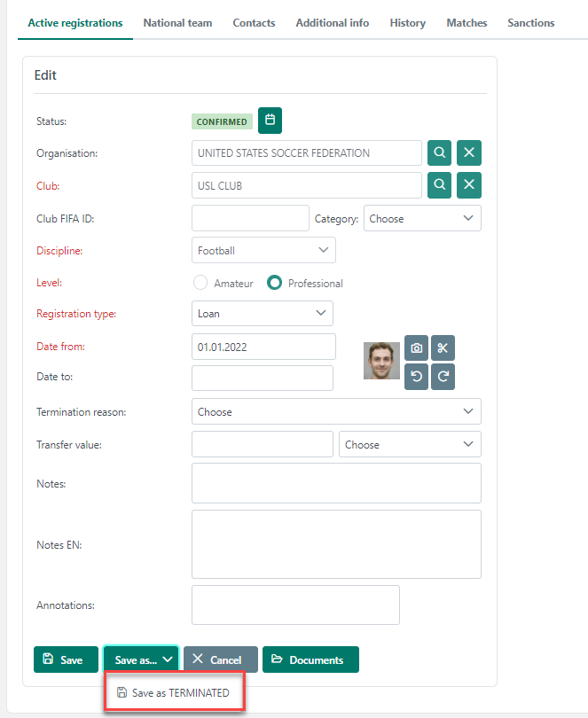Select the Professional level radio button
588x718 pixels.
click(x=275, y=284)
